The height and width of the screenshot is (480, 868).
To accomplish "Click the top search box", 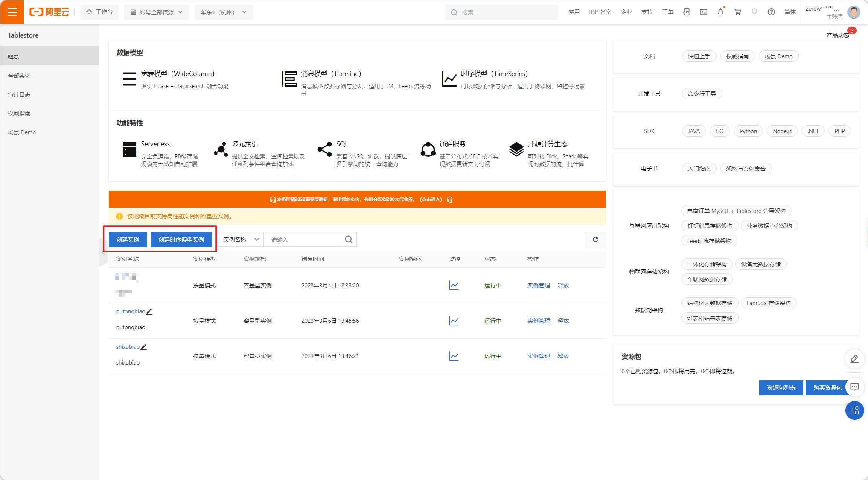I will (x=501, y=12).
